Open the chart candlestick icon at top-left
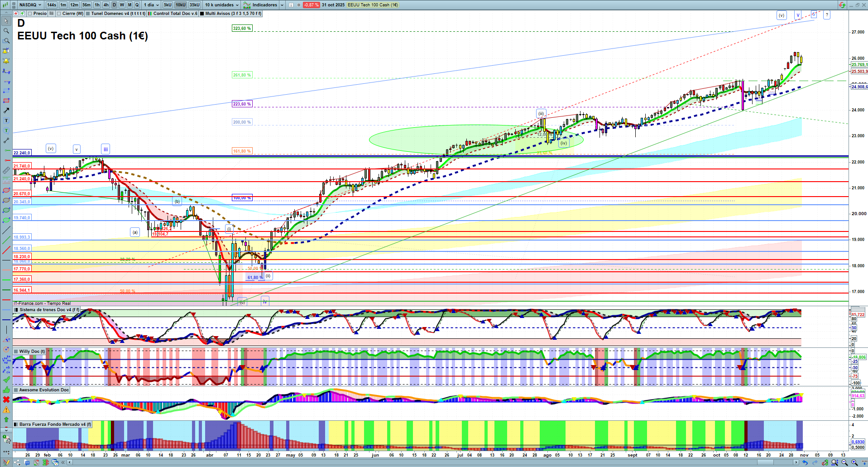The height and width of the screenshot is (467, 868). [x=5, y=5]
